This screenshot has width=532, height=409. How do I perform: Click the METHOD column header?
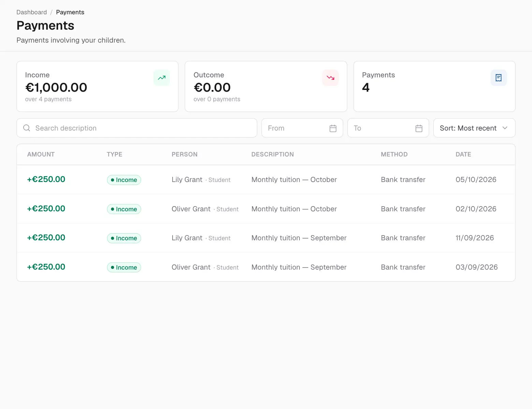pos(394,154)
